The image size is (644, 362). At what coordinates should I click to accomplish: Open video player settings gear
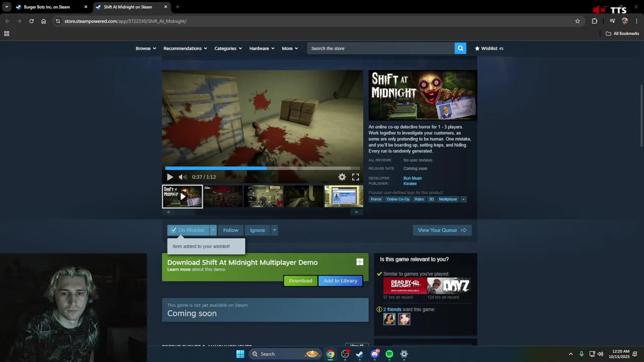tap(342, 177)
